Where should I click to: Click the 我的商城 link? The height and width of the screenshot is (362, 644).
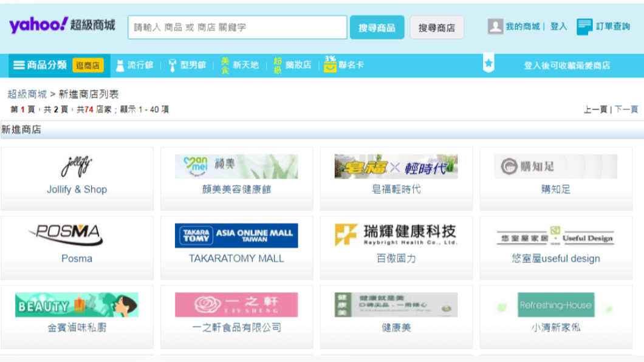pos(522,27)
